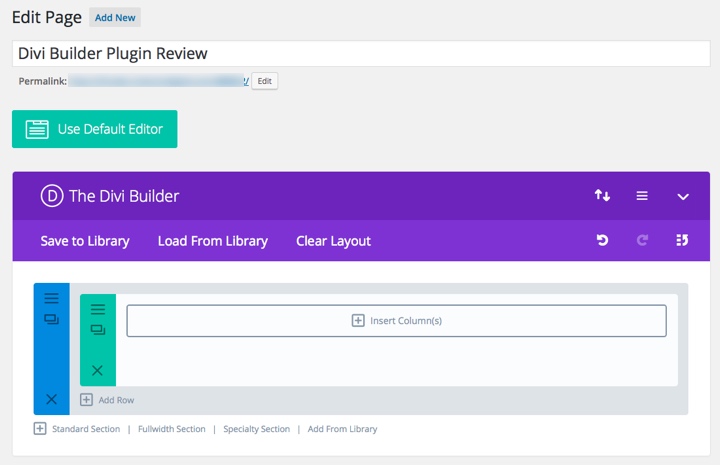Click Clear Layout
The width and height of the screenshot is (720, 465).
[x=333, y=241]
